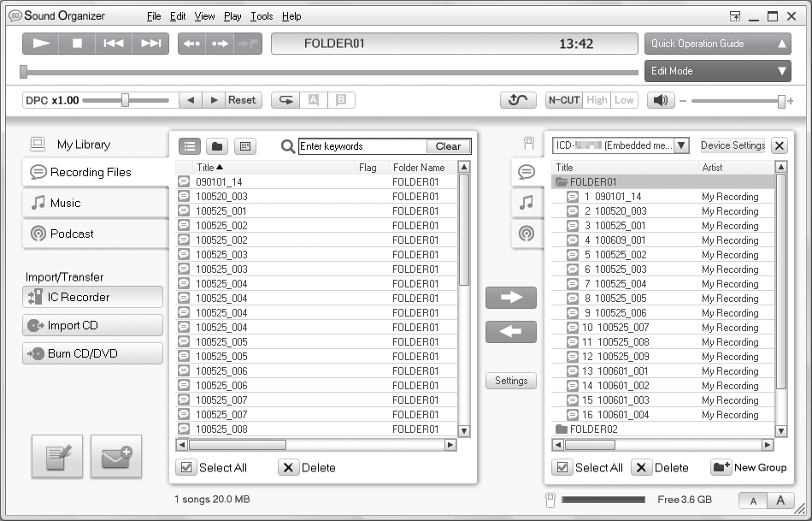Click the easy search forward icon
Screen dimensions: 812x521
click(220, 44)
